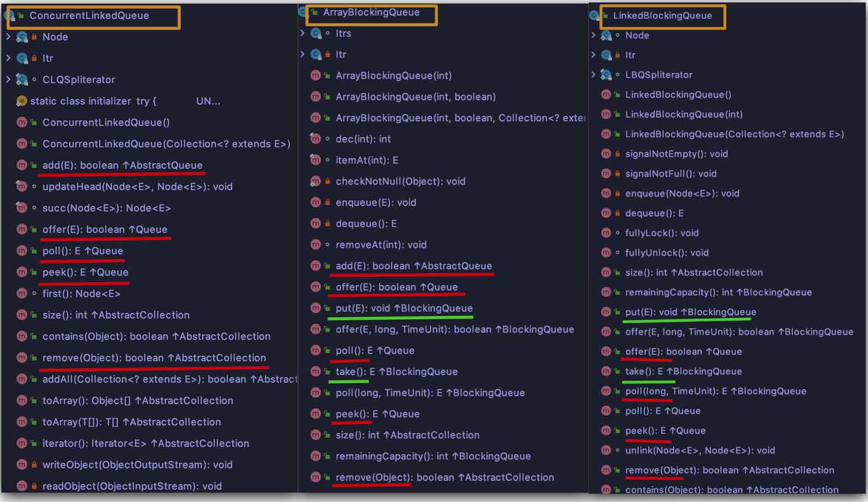868x502 pixels.
Task: Click the class icon next to Itrs
Action: pos(316,33)
